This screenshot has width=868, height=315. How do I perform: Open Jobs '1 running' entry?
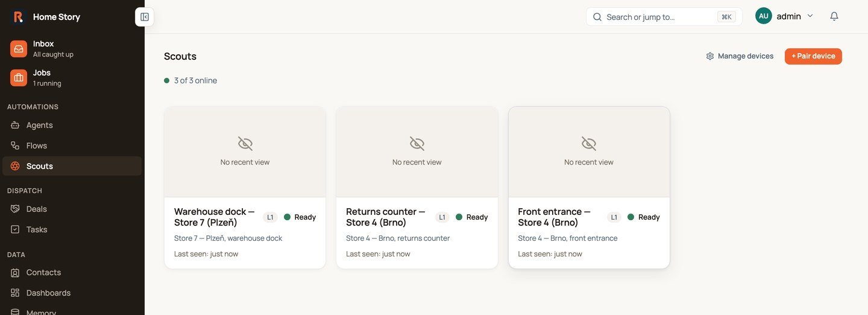click(x=72, y=78)
